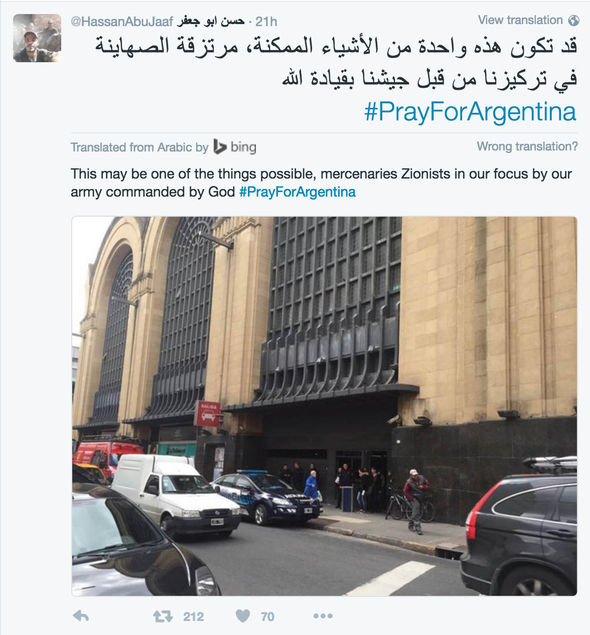Viewport: 590px width, 635px height.
Task: Open the user's profile avatar picture
Action: coord(37,38)
